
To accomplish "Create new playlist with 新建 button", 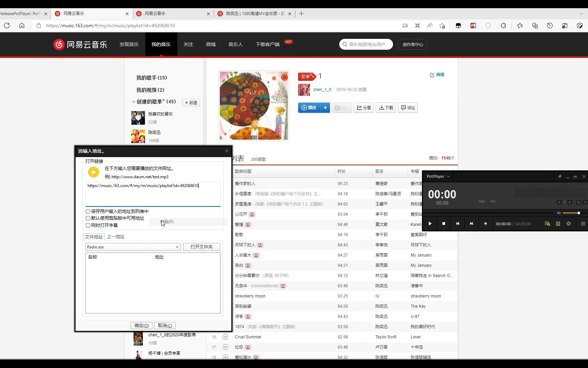I will click(191, 103).
